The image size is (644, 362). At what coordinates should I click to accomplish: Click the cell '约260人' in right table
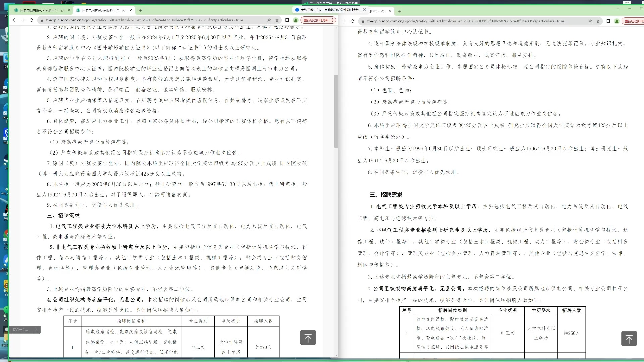pos(572,333)
